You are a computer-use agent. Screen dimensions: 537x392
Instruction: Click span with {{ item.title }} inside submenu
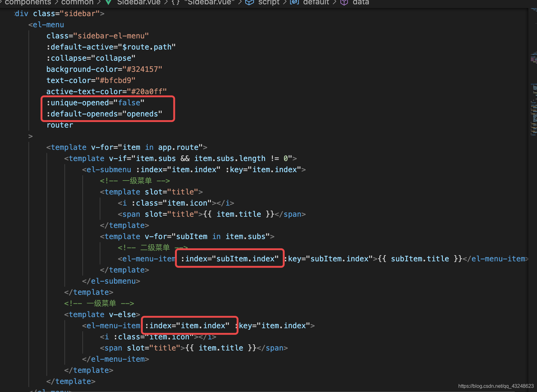(x=212, y=214)
